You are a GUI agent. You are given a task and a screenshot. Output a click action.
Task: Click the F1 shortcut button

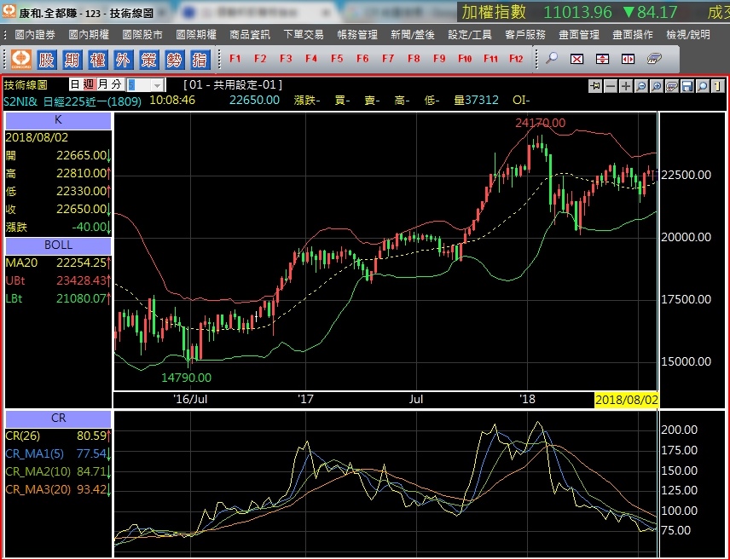click(235, 59)
